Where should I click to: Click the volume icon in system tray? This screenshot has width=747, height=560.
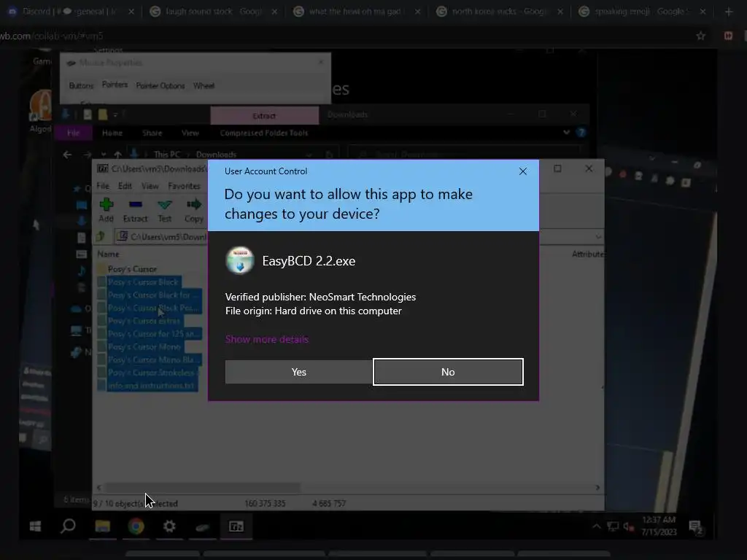[628, 526]
